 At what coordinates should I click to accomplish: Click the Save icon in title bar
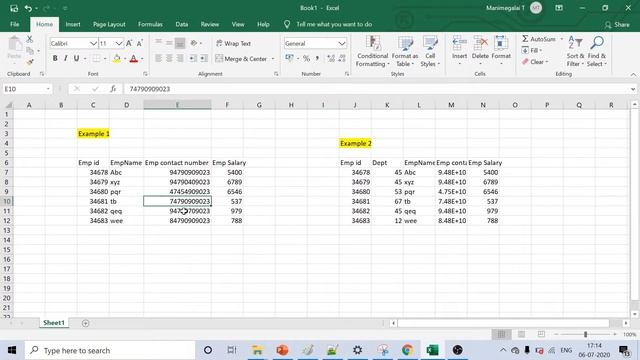pyautogui.click(x=14, y=8)
